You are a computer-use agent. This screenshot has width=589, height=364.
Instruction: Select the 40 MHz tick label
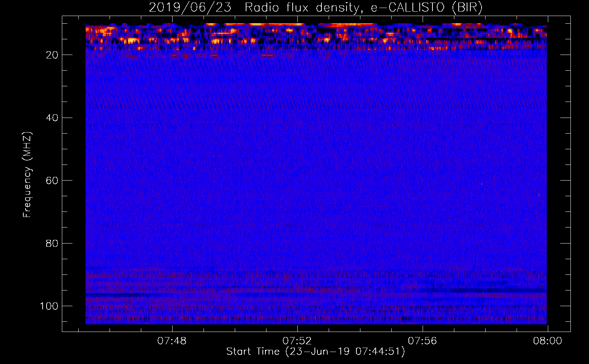click(x=52, y=118)
